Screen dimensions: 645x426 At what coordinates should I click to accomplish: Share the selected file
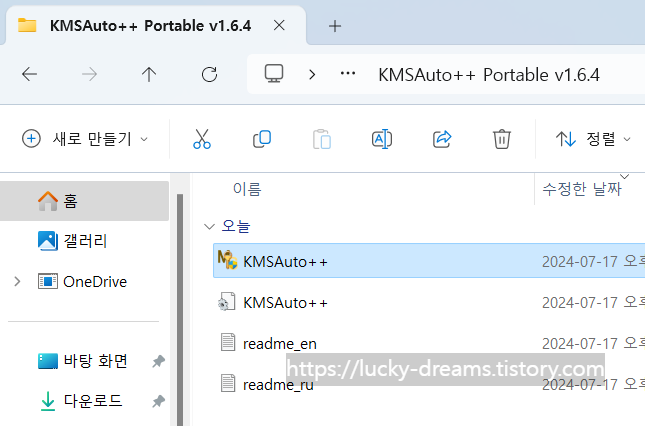442,139
